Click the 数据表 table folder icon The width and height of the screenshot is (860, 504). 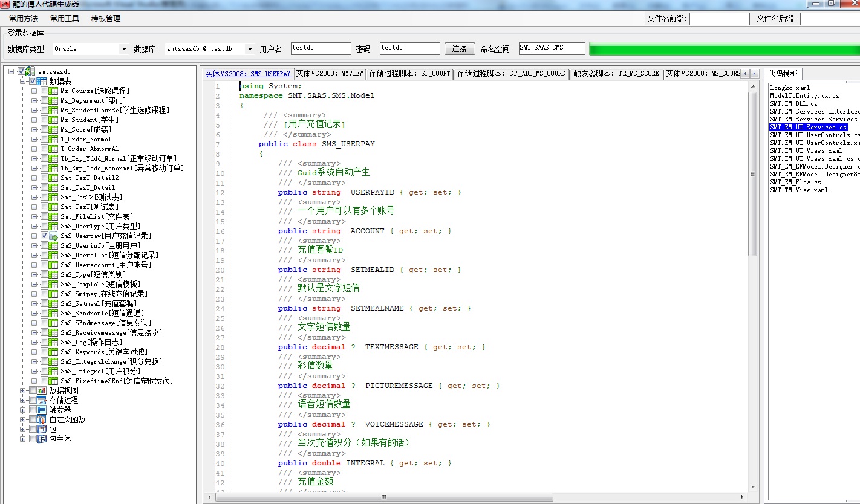tap(42, 81)
